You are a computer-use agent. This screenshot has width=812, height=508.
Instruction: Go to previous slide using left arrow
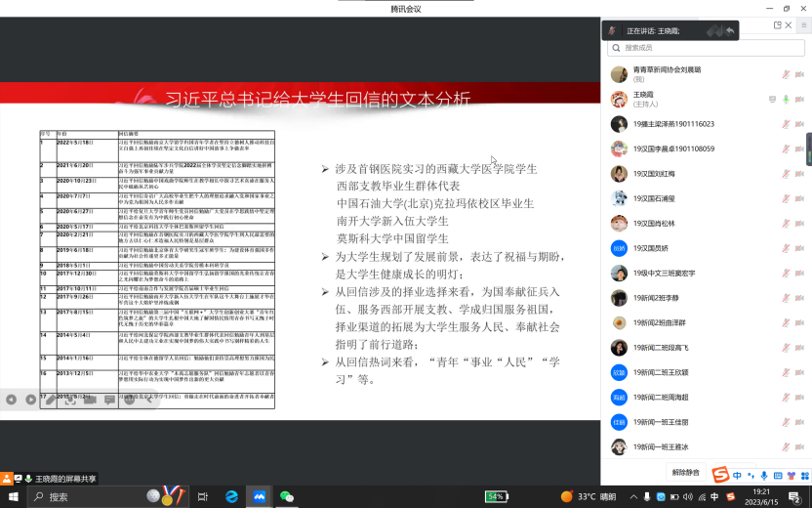pyautogui.click(x=11, y=400)
